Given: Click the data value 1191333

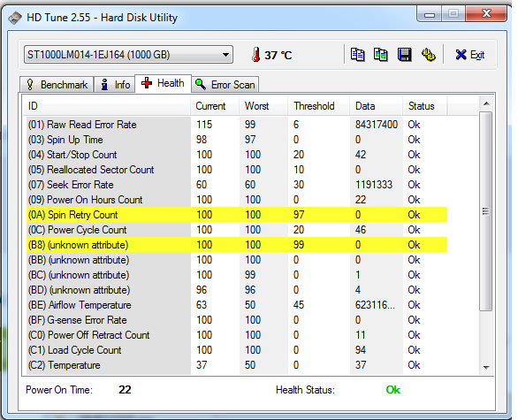Looking at the screenshot, I should 374,185.
